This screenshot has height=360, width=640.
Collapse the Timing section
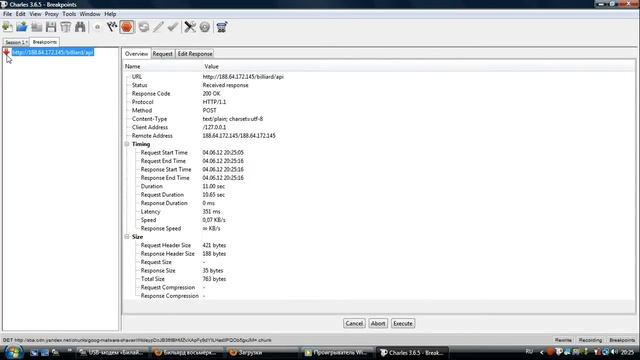(127, 144)
